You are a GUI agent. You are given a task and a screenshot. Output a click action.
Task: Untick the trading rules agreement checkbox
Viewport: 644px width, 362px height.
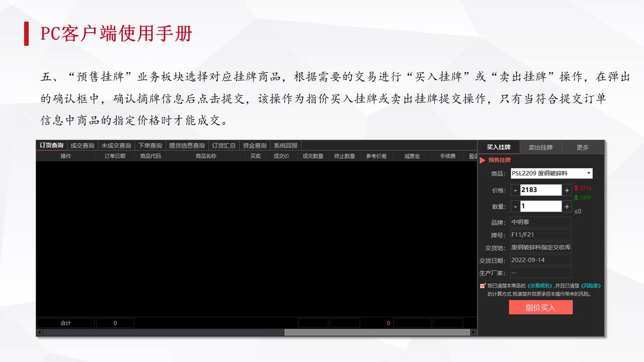click(483, 286)
